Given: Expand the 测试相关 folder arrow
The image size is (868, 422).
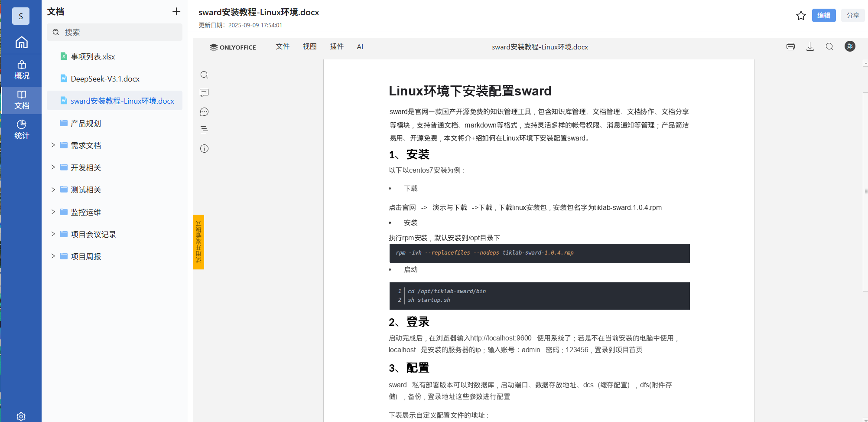Looking at the screenshot, I should tap(53, 190).
